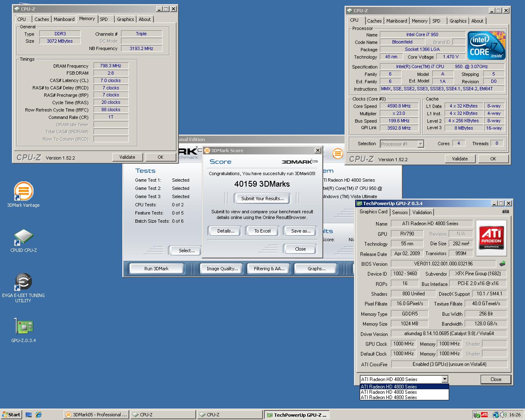
Task: Click Run 3DMark button
Action: [x=156, y=269]
